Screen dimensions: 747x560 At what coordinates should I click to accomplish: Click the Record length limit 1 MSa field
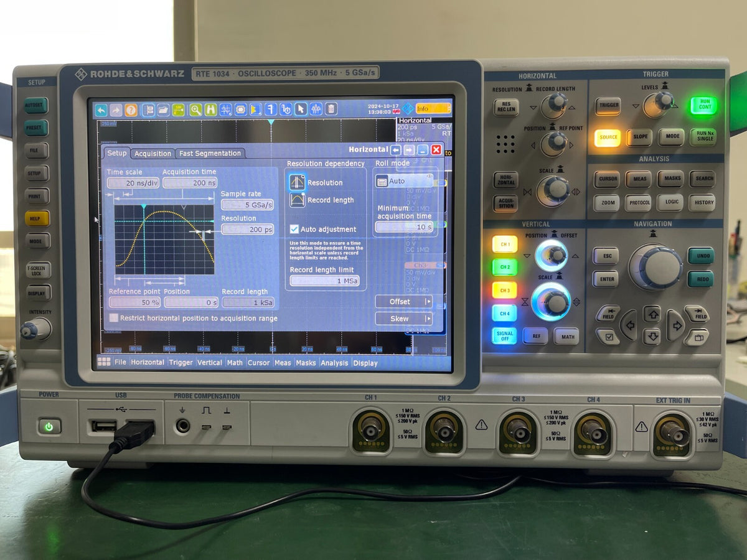pyautogui.click(x=325, y=281)
